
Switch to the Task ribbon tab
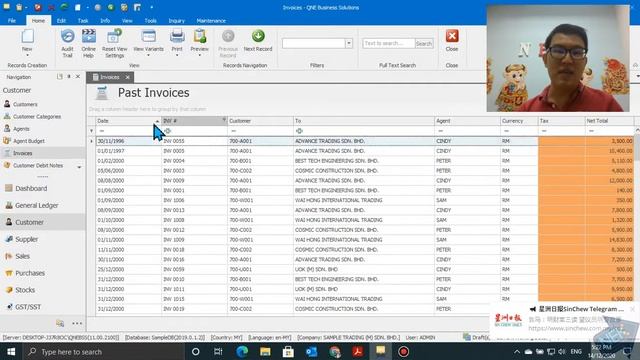[83, 20]
